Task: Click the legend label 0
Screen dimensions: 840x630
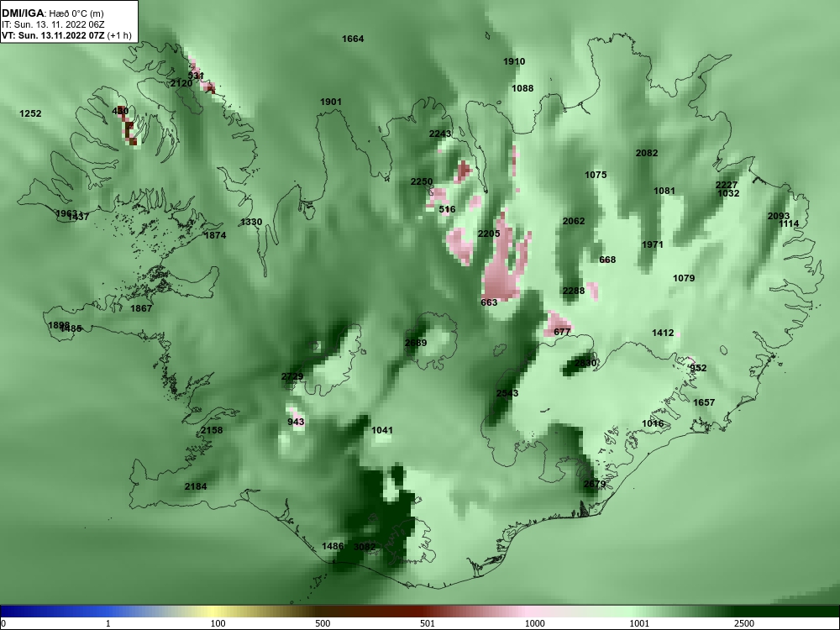Action: (x=3, y=623)
